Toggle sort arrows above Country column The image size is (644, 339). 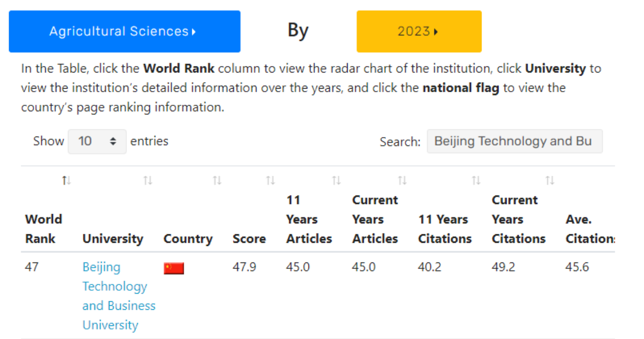click(x=217, y=180)
